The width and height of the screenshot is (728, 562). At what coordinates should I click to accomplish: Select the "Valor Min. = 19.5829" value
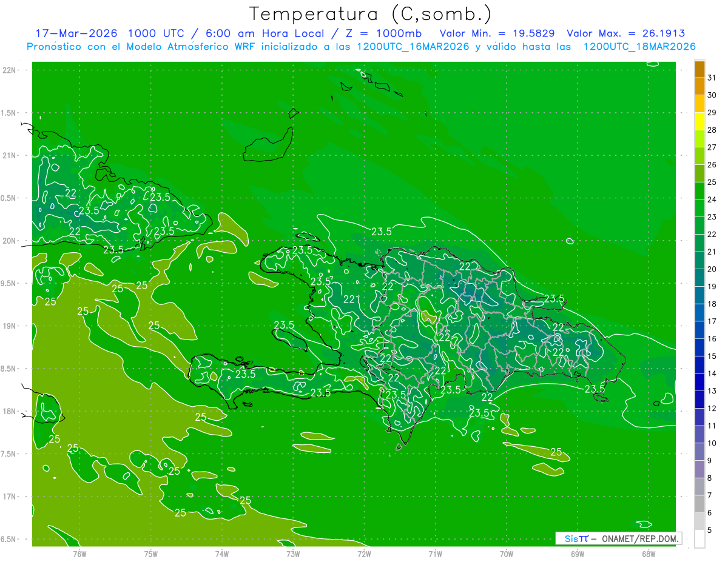pos(497,33)
